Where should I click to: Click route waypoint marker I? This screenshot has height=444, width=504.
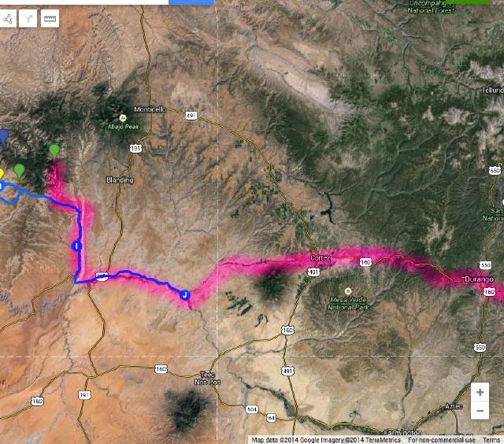[76, 246]
